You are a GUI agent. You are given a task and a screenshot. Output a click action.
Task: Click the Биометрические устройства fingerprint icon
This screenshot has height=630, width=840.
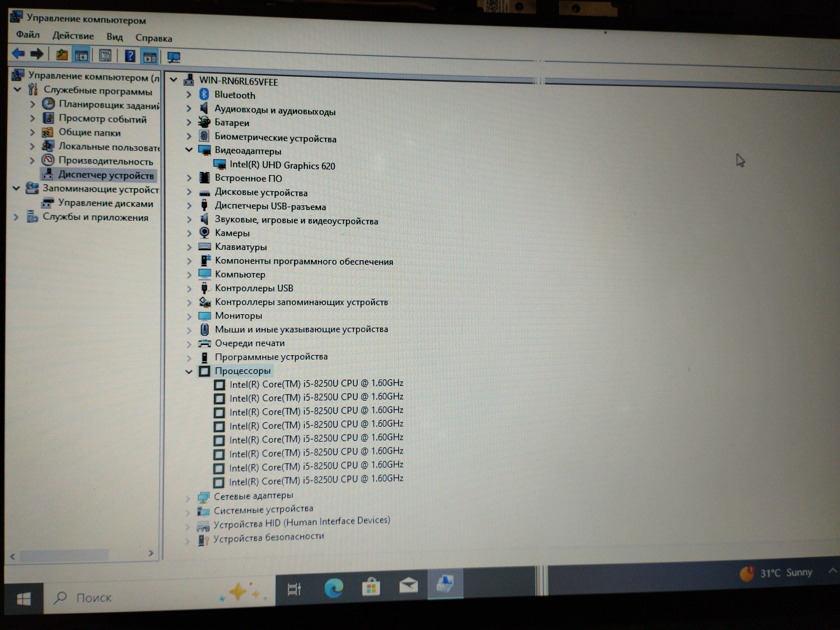pos(204,136)
